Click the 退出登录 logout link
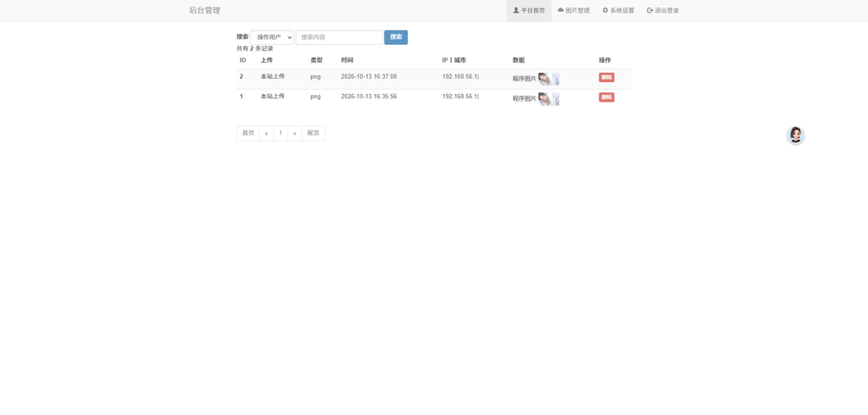The width and height of the screenshot is (868, 415). (x=663, y=10)
